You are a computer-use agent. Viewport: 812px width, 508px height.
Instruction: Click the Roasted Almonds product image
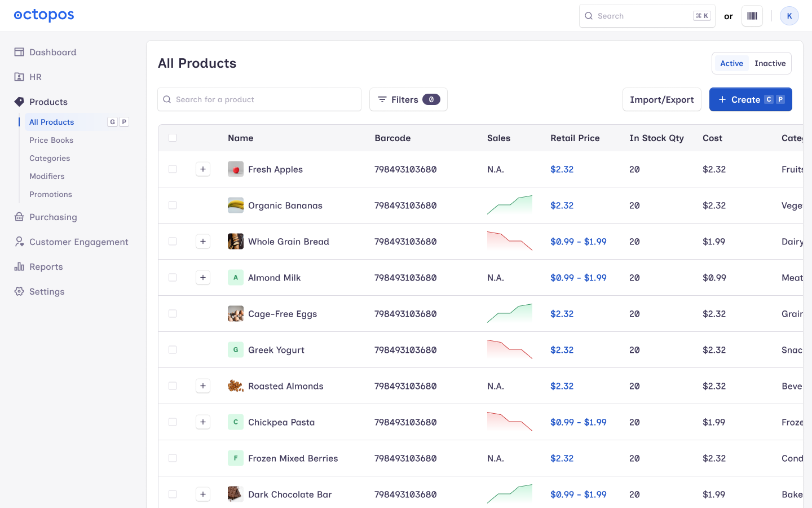point(236,386)
